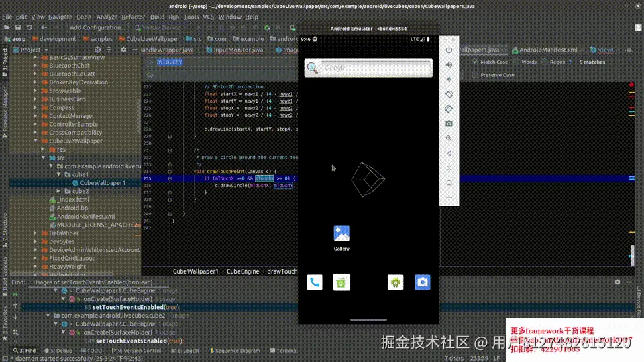This screenshot has height=362, width=644.
Task: Open the Terminal tool window
Action: [x=283, y=351]
